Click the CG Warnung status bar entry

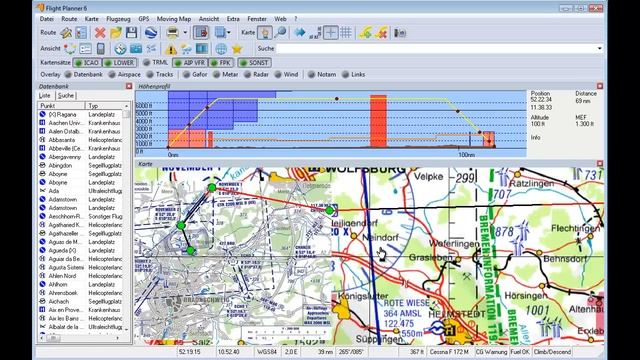(x=491, y=352)
